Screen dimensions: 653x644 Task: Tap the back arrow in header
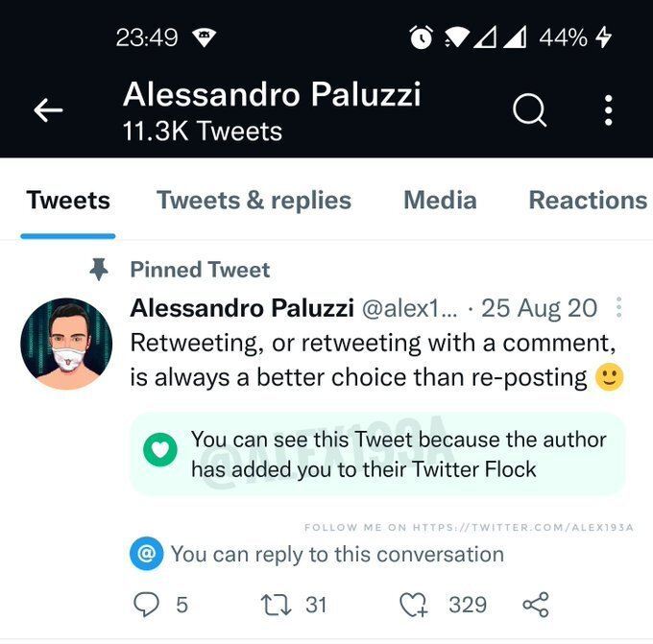tap(48, 111)
